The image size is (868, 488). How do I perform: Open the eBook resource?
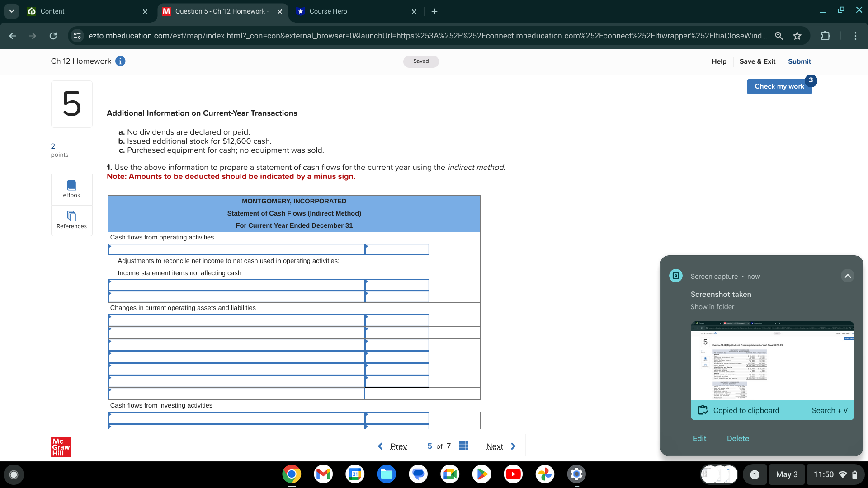pos(71,189)
